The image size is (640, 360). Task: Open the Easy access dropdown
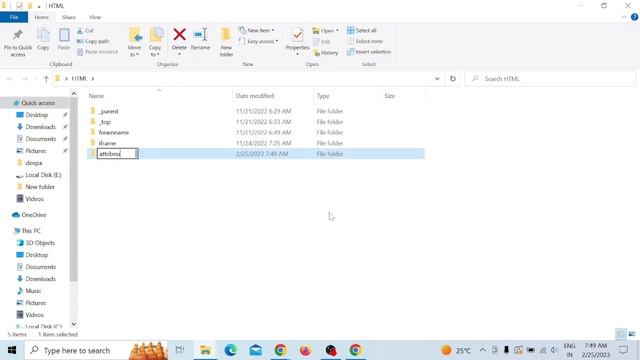click(x=258, y=41)
